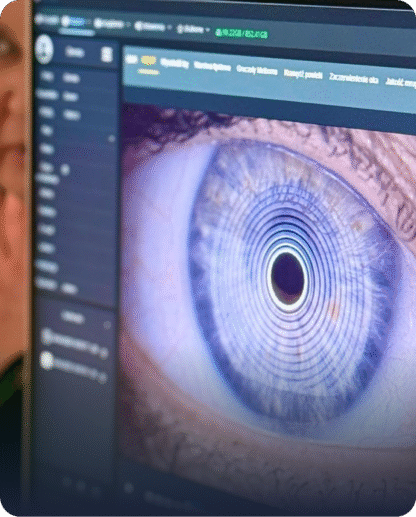416x517 pixels.
Task: Open the partly visible Jakość tab at right edge
Action: 401,82
